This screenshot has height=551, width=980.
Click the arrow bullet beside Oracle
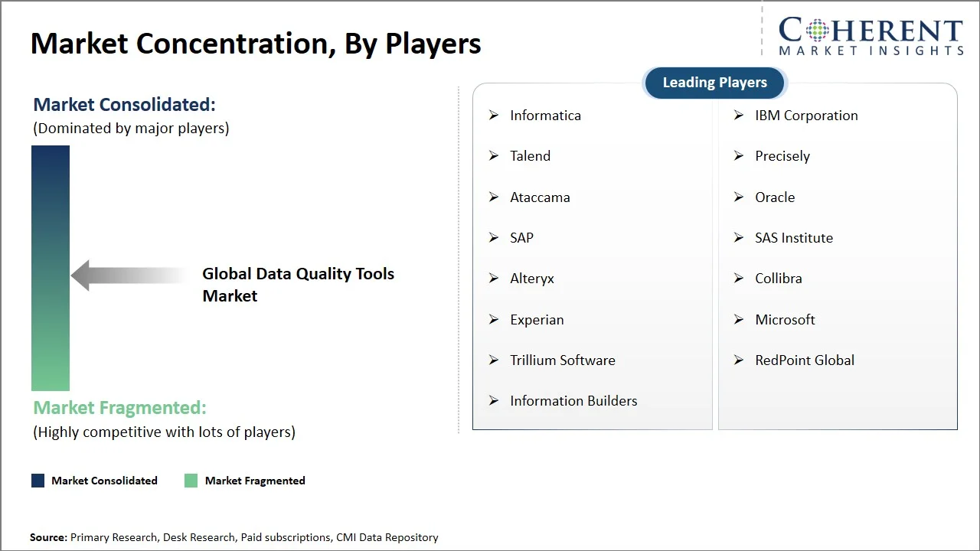(x=739, y=197)
